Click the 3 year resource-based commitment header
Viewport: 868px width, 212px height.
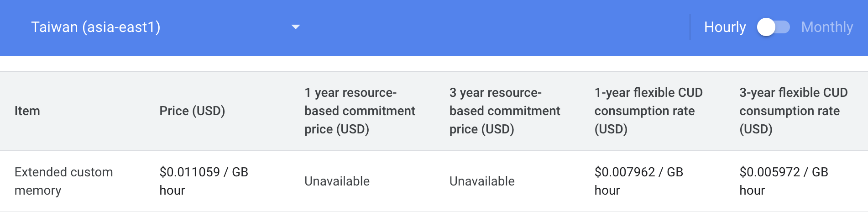pos(505,111)
